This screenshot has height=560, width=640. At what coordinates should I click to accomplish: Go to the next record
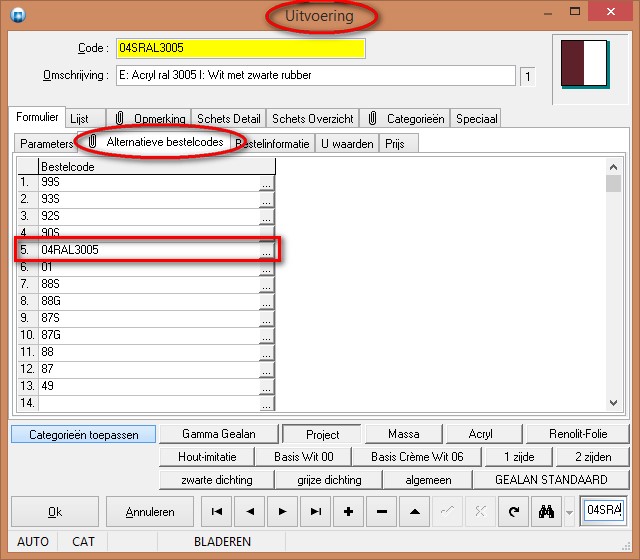point(282,511)
